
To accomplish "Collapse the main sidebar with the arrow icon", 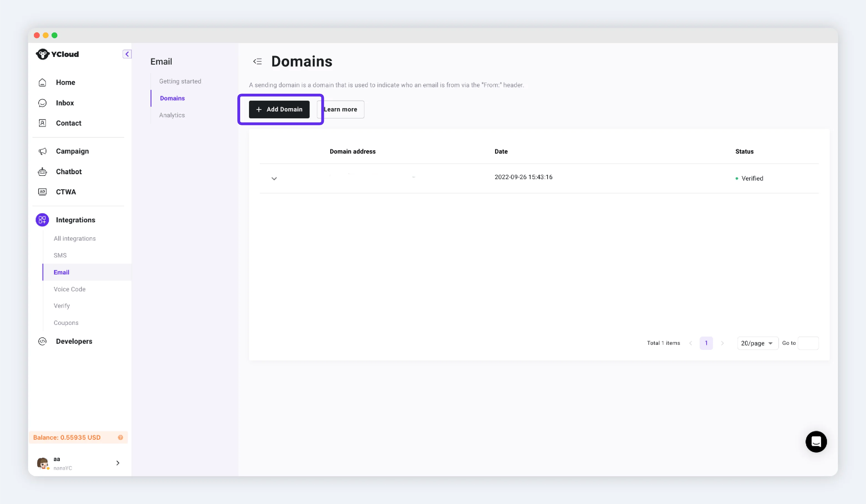I will 127,54.
